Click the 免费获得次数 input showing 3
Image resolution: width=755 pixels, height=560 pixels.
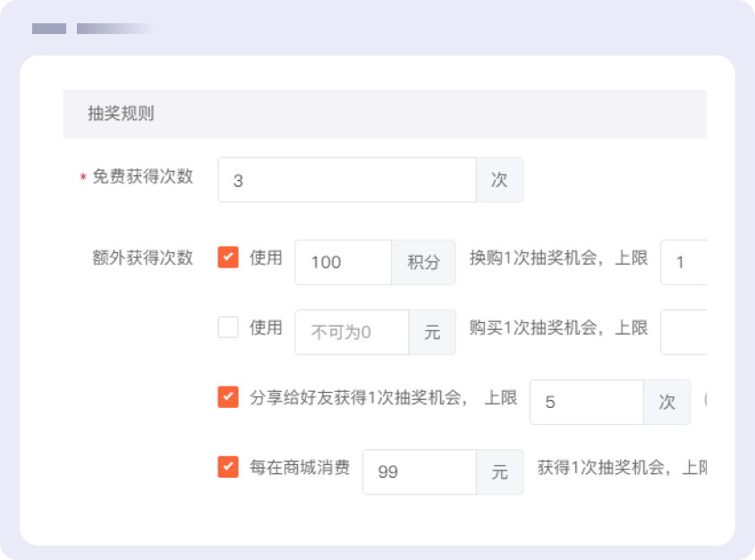point(347,180)
